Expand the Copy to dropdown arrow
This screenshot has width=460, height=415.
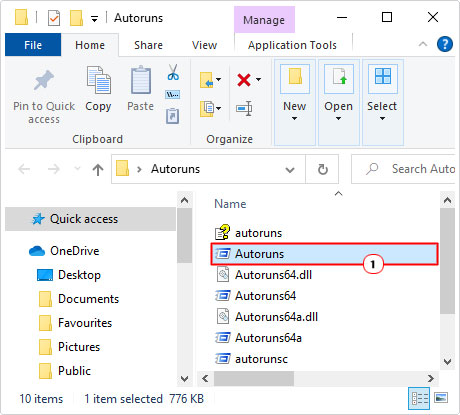[x=218, y=108]
